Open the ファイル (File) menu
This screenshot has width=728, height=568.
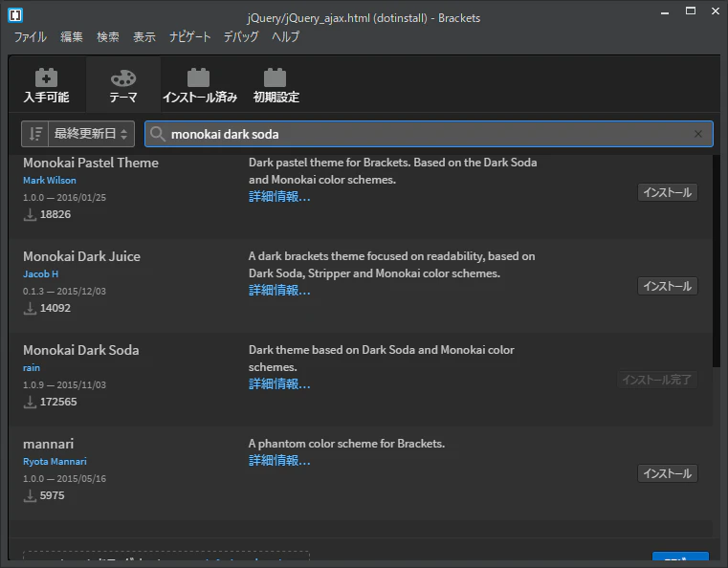pos(31,36)
